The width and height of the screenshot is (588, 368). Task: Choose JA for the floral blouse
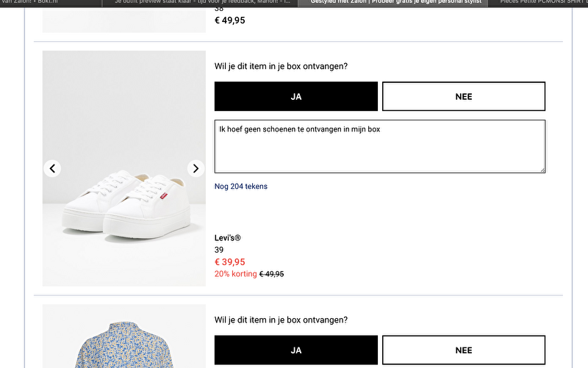click(x=296, y=350)
